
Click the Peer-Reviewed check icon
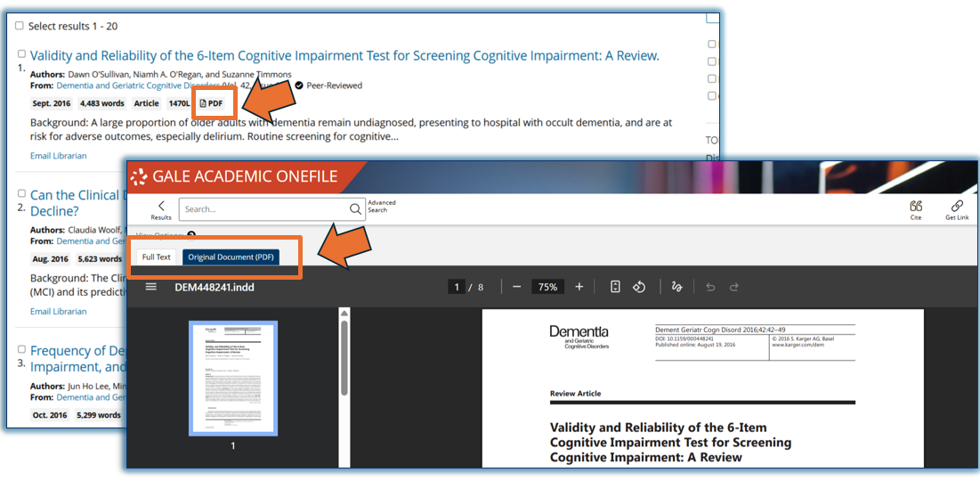pos(299,86)
